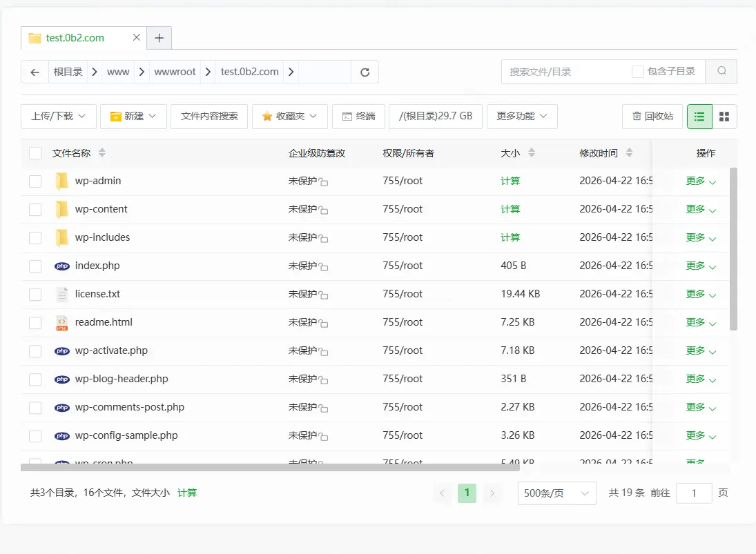Expand 更多 menu for wp-admin

pyautogui.click(x=701, y=181)
